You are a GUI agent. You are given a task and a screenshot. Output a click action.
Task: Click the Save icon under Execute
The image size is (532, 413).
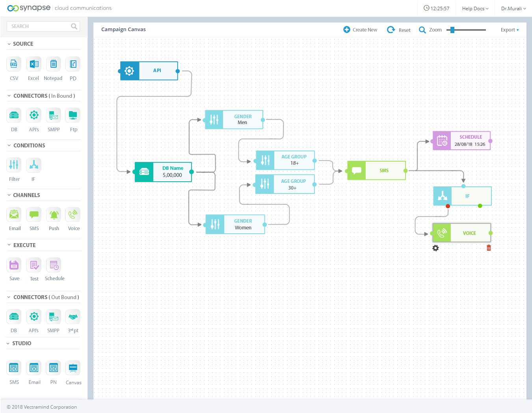pos(14,265)
